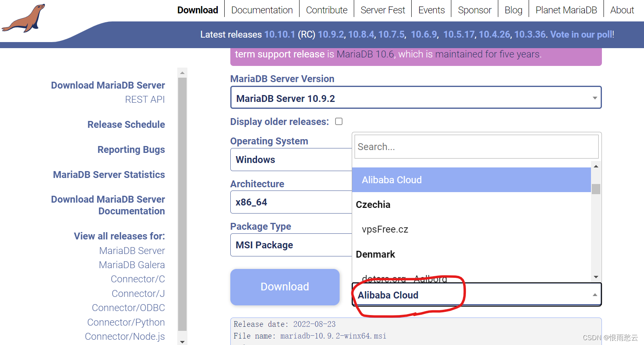View all releases for Connector/Python
644x345 pixels.
[126, 322]
